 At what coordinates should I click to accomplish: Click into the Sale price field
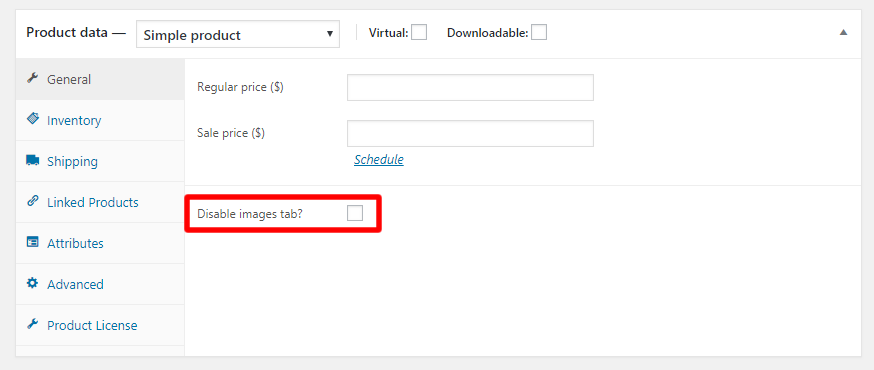pyautogui.click(x=470, y=133)
